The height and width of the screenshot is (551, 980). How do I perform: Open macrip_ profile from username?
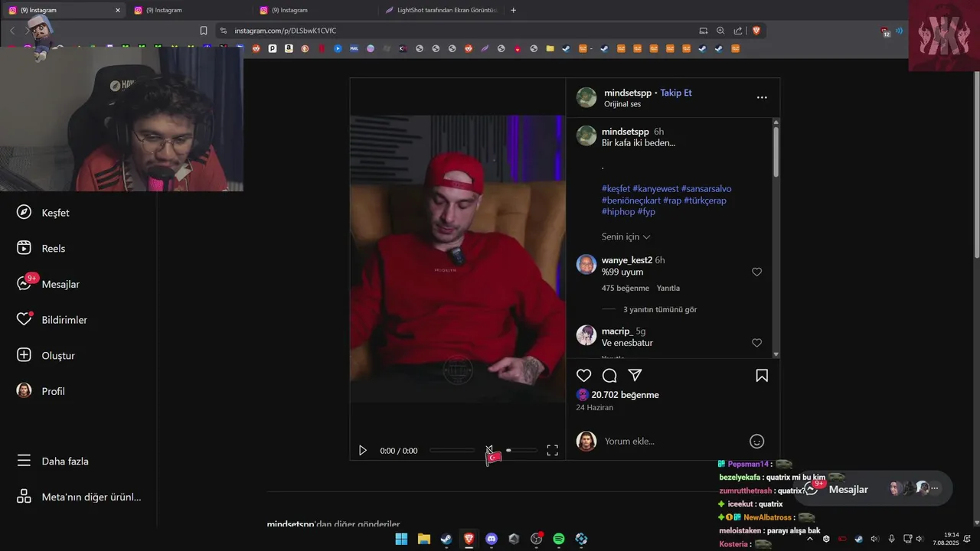tap(617, 331)
